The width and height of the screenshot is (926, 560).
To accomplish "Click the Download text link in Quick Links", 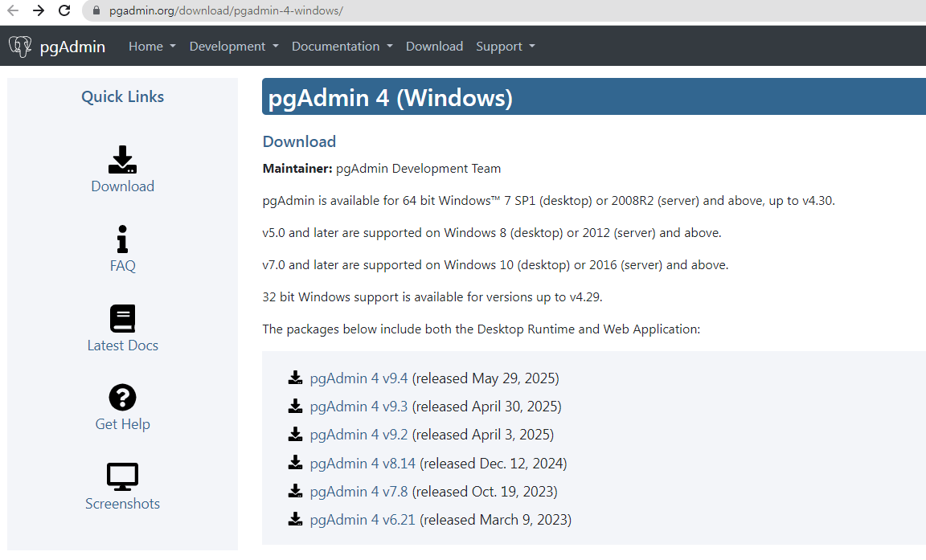I will coord(122,186).
